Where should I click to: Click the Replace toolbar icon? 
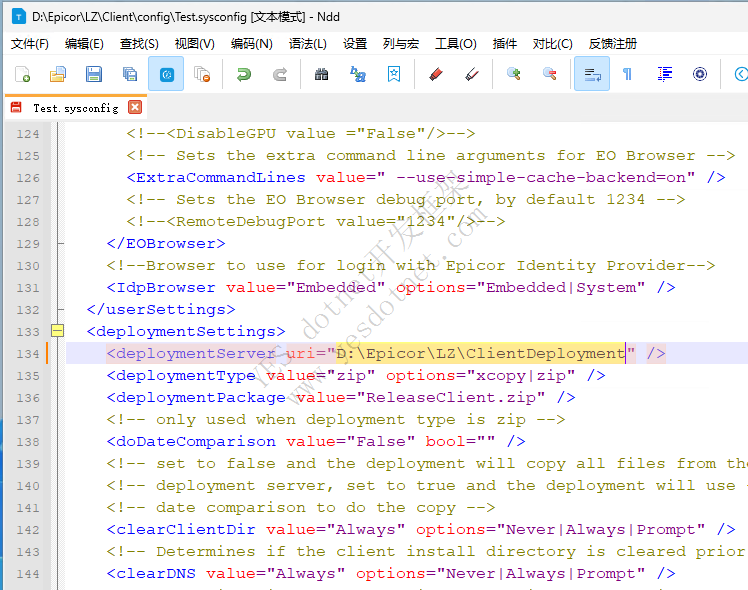357,74
